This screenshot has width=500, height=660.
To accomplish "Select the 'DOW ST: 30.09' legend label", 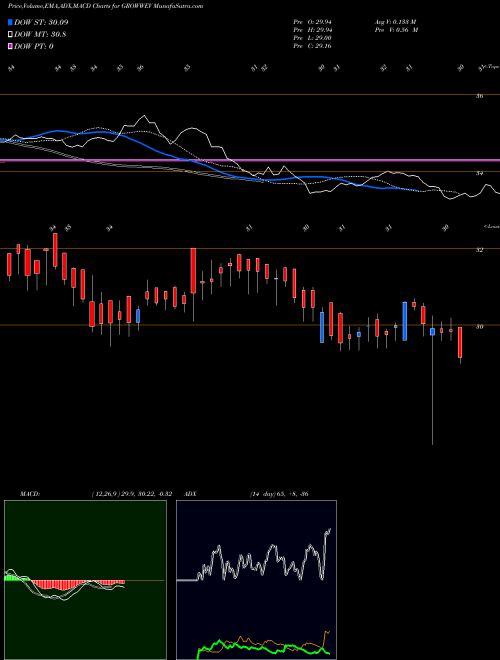I will point(41,22).
